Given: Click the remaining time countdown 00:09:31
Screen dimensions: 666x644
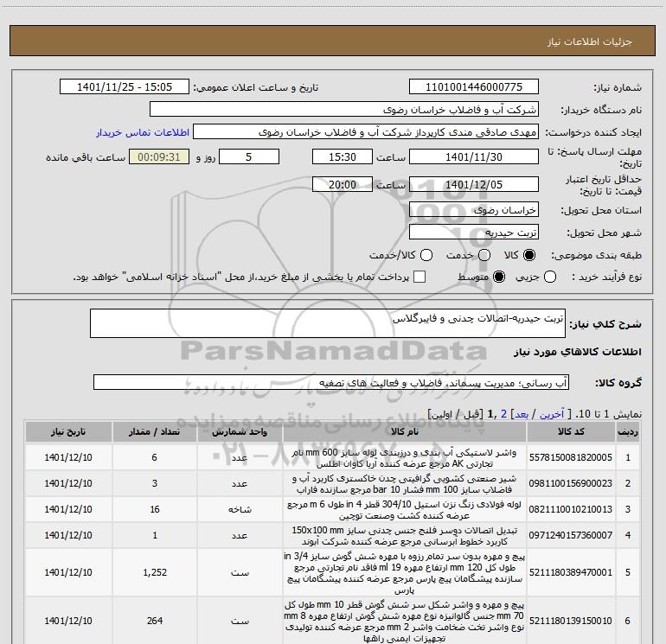Looking at the screenshot, I should (x=159, y=156).
